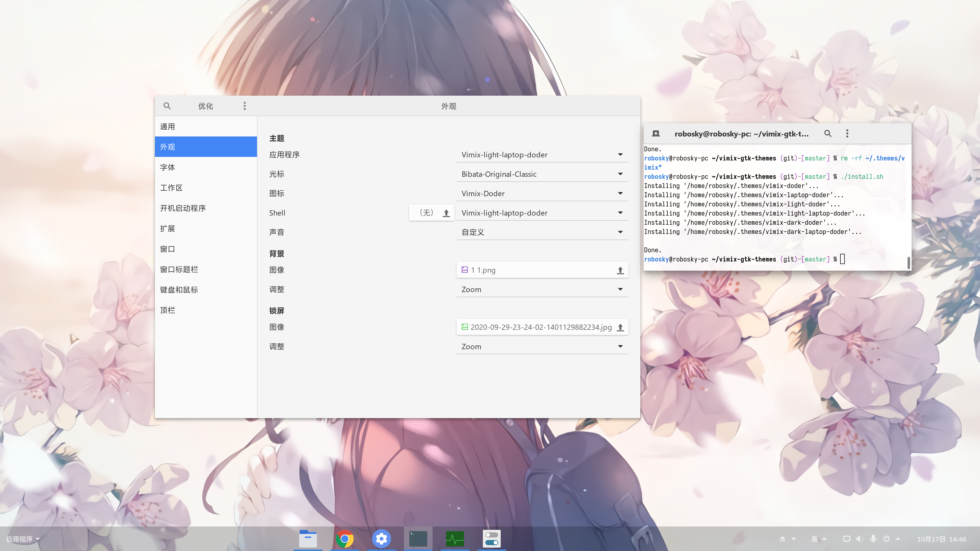Image resolution: width=980 pixels, height=551 pixels.
Task: Select 键盘和鼠标 in the sidebar
Action: (206, 290)
